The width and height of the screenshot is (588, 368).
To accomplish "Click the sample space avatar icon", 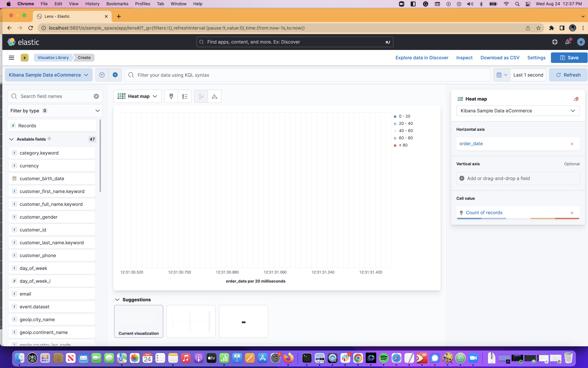I will pyautogui.click(x=25, y=58).
